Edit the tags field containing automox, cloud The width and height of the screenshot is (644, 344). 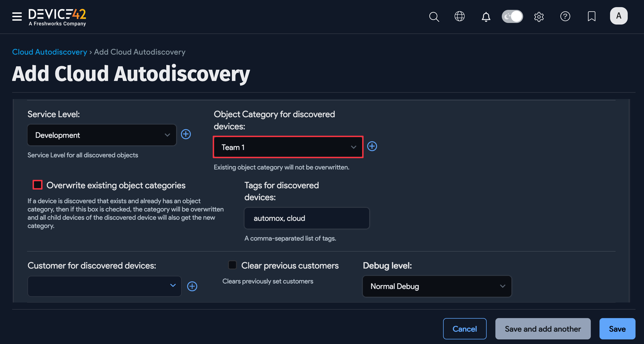pyautogui.click(x=306, y=218)
